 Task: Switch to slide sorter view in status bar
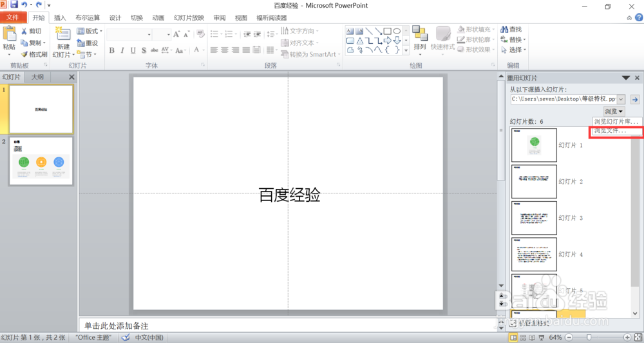[523, 338]
